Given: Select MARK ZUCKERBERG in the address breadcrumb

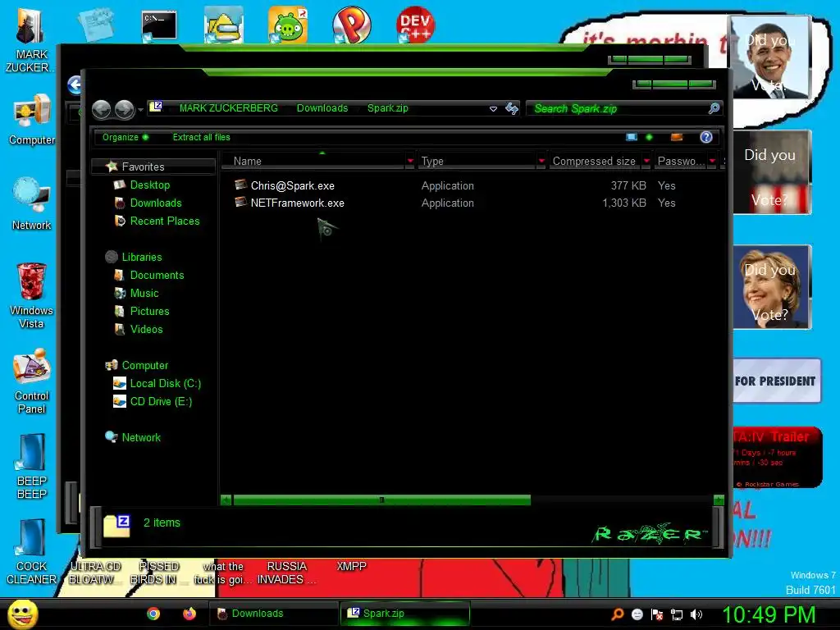Looking at the screenshot, I should coord(229,108).
